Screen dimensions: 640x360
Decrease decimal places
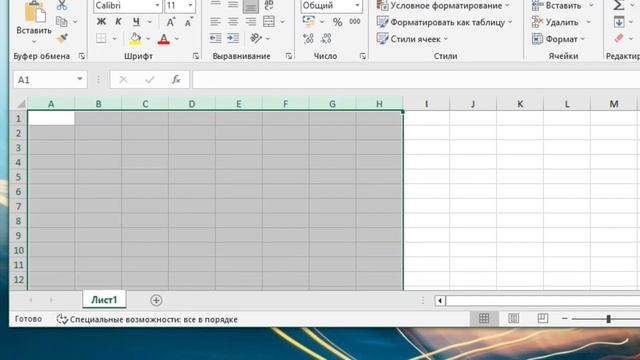pyautogui.click(x=327, y=39)
